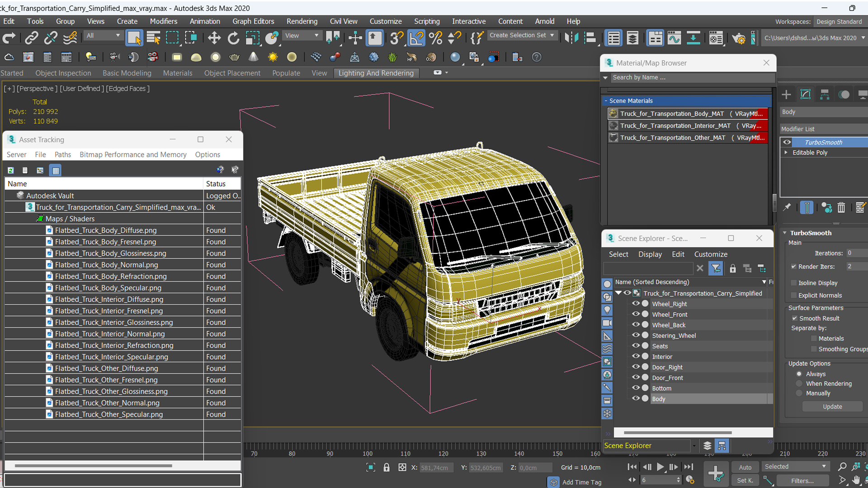The width and height of the screenshot is (868, 488).
Task: Click the Link objects chain icon
Action: pos(31,38)
